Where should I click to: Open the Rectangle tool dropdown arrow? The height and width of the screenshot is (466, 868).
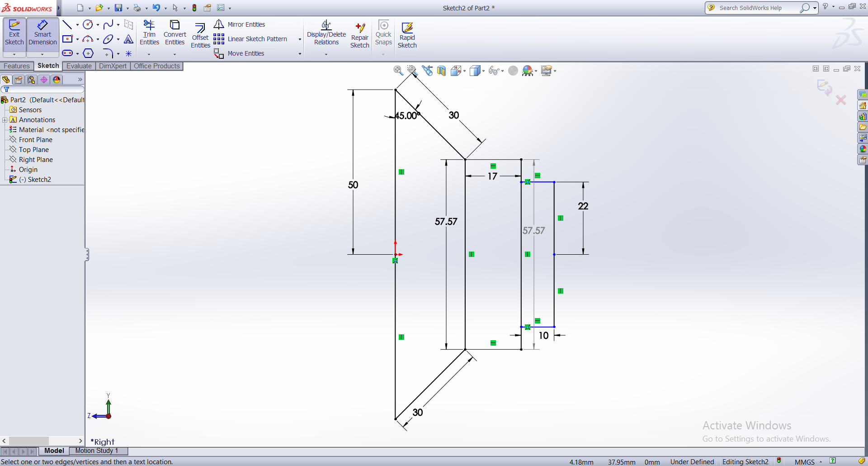[x=77, y=40]
